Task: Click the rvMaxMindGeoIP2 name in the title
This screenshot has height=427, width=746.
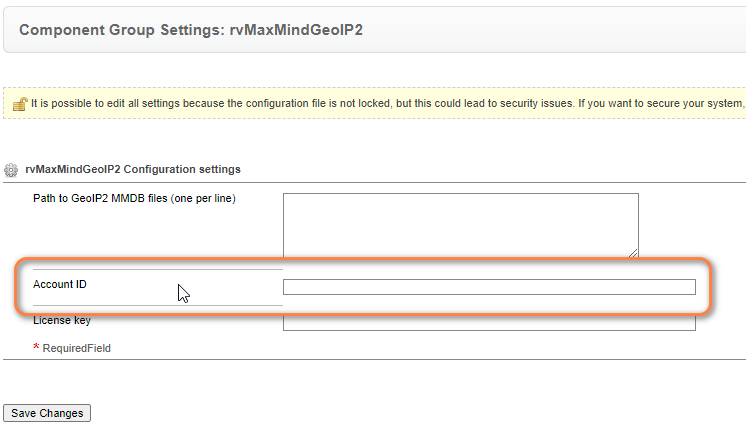Action: coord(296,30)
